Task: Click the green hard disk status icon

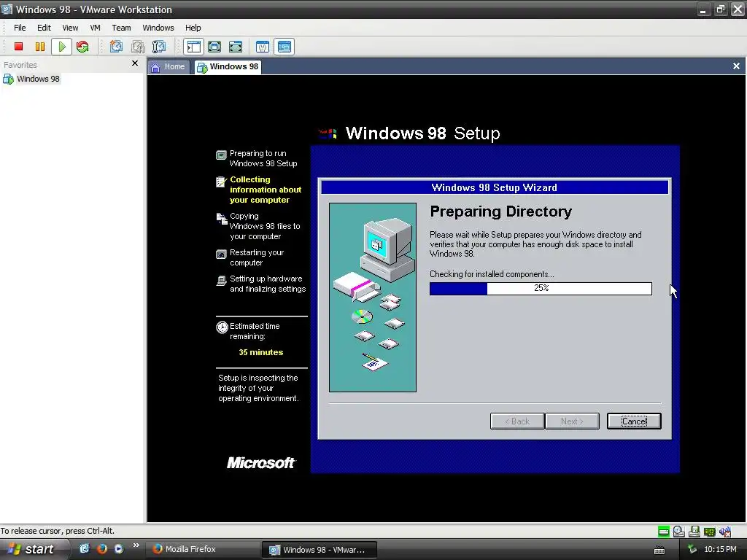Action: coord(663,532)
